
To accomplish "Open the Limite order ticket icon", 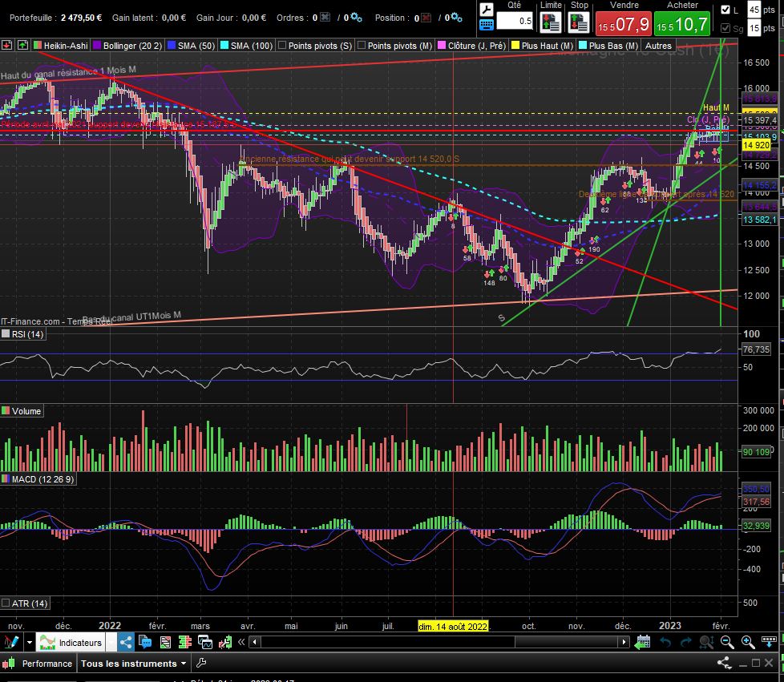I will (x=550, y=22).
